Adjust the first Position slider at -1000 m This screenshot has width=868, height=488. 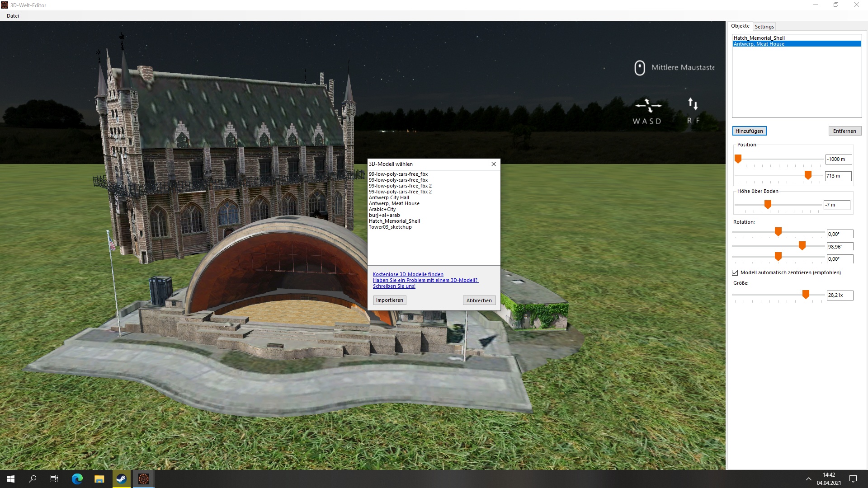coord(738,159)
